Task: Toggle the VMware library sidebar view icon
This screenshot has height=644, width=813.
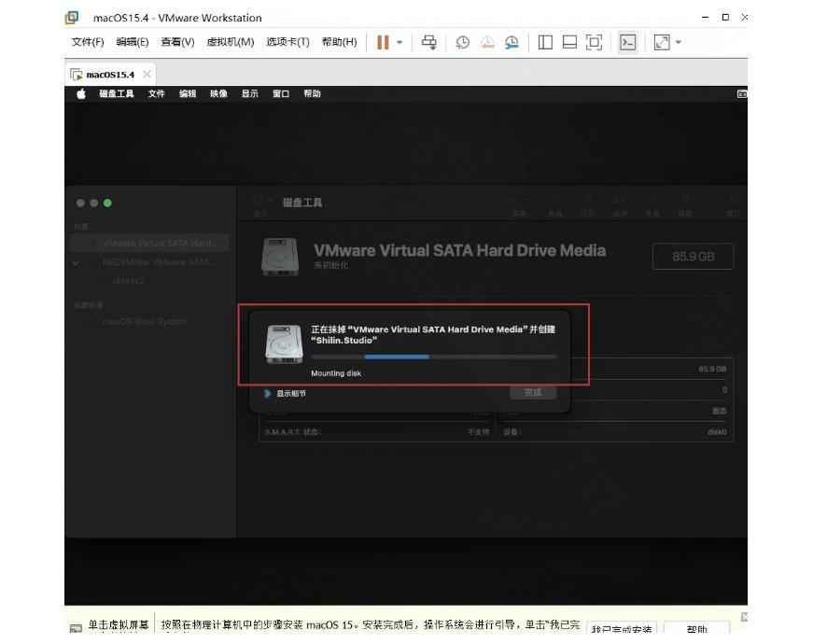Action: (545, 43)
